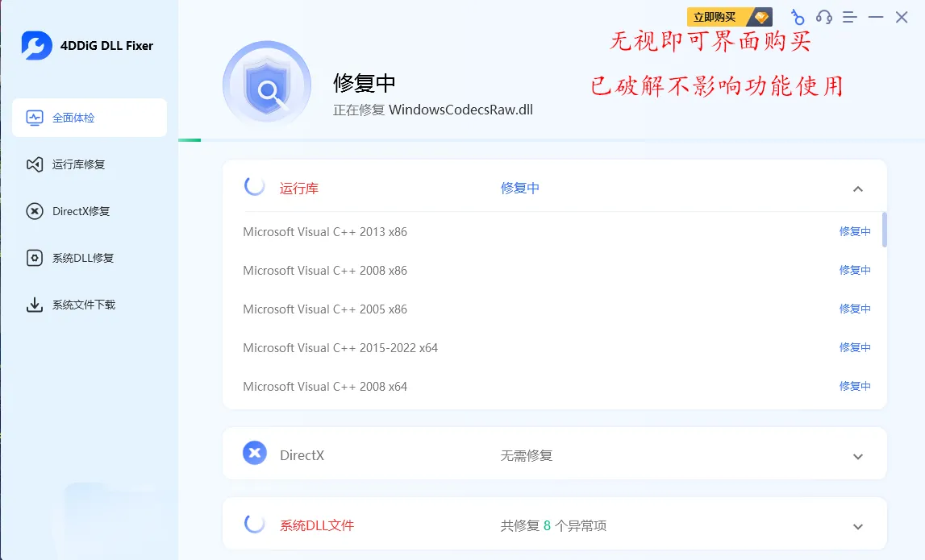Click the repair progress bar
Screen dimensions: 925x560
551,140
